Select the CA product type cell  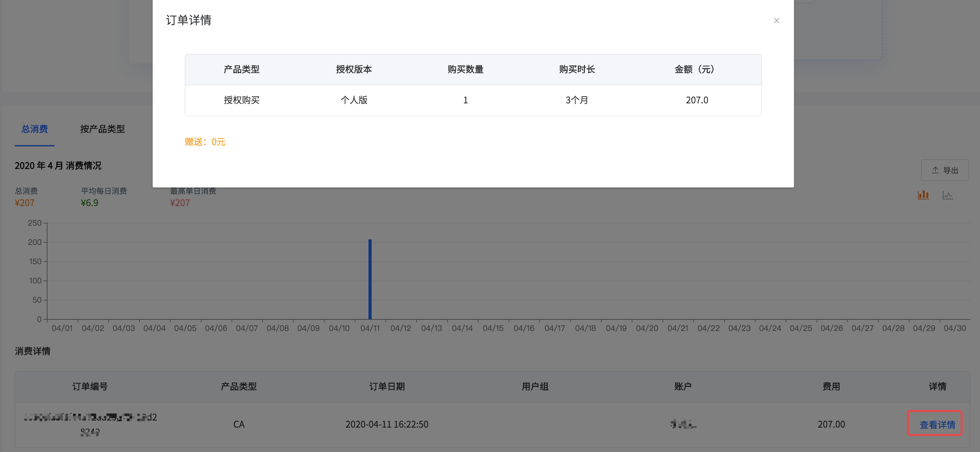coord(239,424)
